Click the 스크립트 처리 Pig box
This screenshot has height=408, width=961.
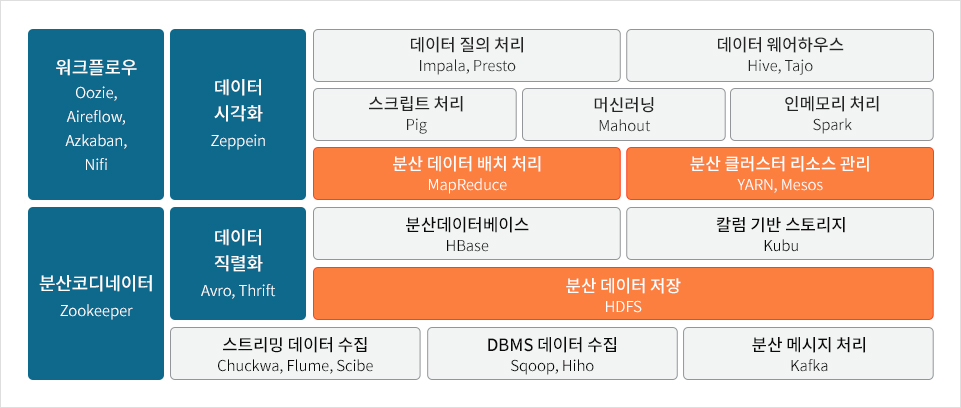point(415,114)
